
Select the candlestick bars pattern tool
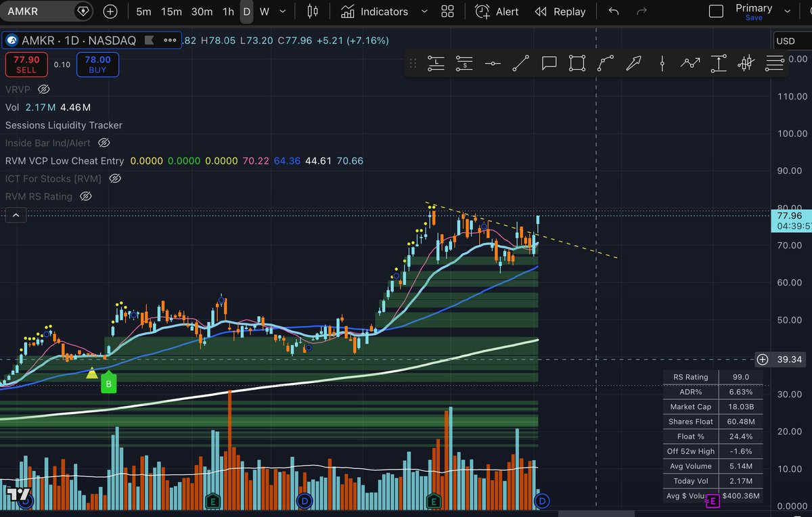[746, 64]
